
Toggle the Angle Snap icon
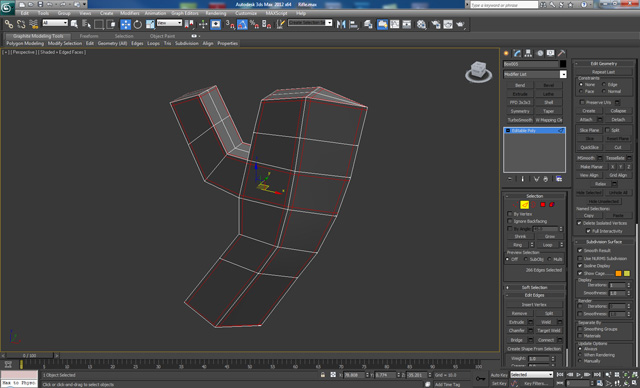pos(242,24)
